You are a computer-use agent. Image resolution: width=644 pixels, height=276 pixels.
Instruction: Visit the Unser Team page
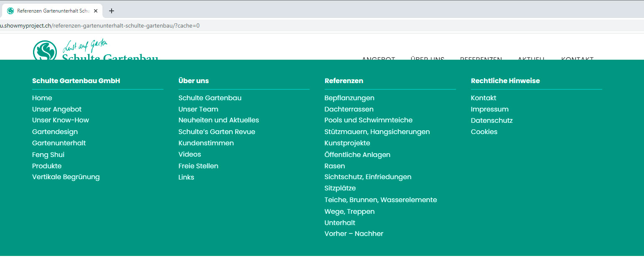[x=198, y=109]
